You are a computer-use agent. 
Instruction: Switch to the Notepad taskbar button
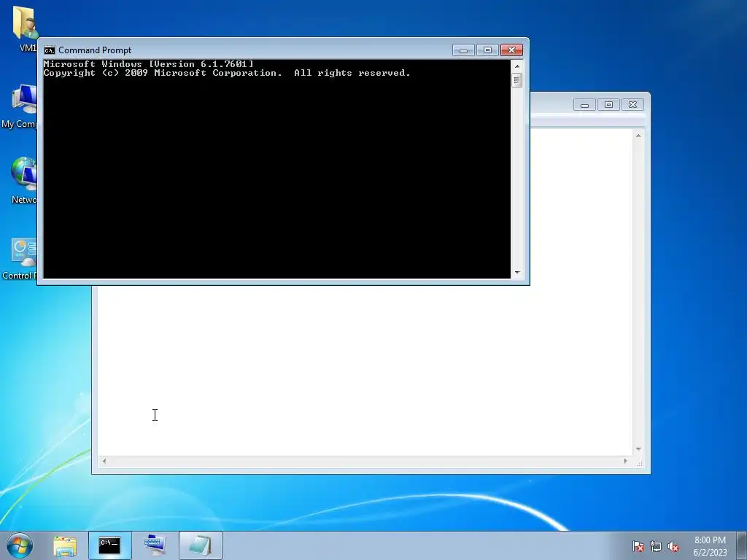point(200,545)
